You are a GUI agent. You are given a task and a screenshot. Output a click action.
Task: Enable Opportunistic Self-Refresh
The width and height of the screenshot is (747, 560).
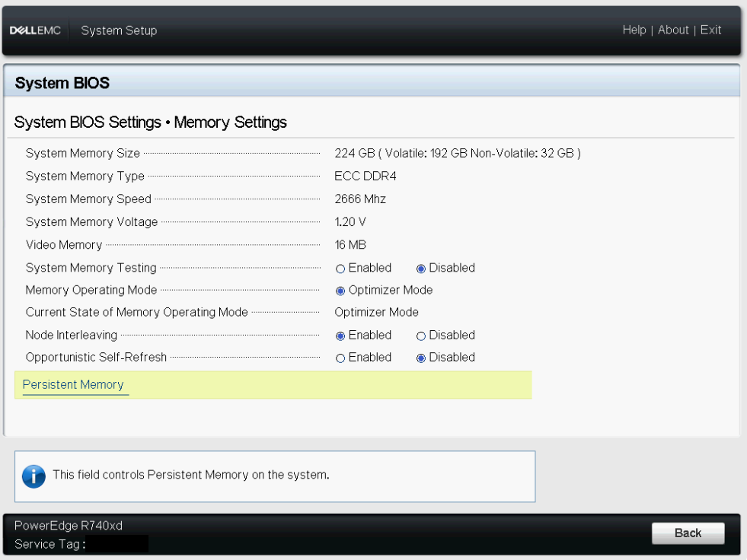pos(340,358)
